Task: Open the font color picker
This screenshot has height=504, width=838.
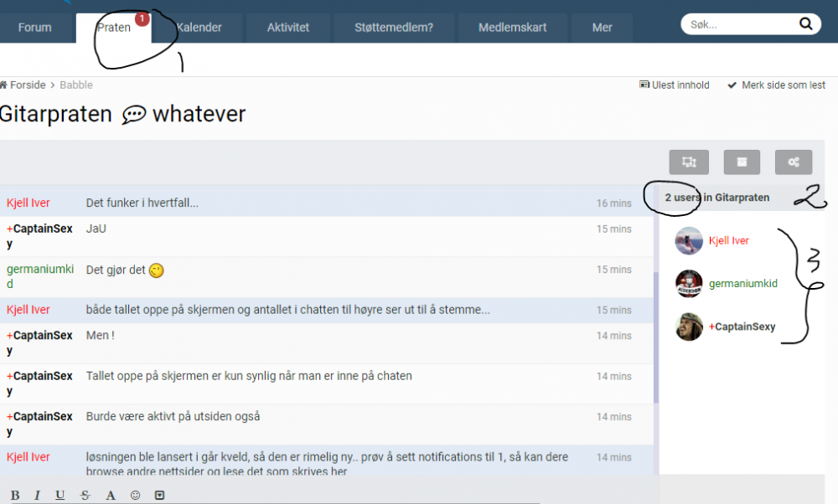Action: click(111, 495)
